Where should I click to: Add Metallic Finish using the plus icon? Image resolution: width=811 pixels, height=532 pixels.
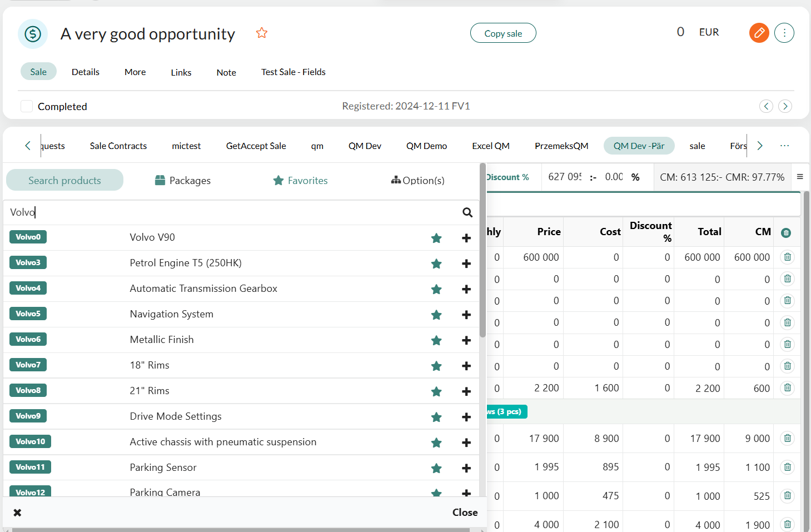(x=466, y=340)
